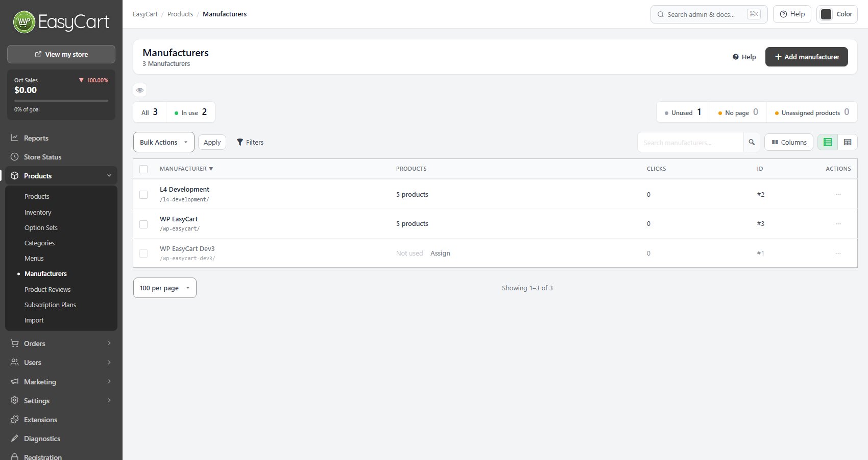Viewport: 868px width, 460px height.
Task: Check the L4 Development row checkbox
Action: click(143, 194)
